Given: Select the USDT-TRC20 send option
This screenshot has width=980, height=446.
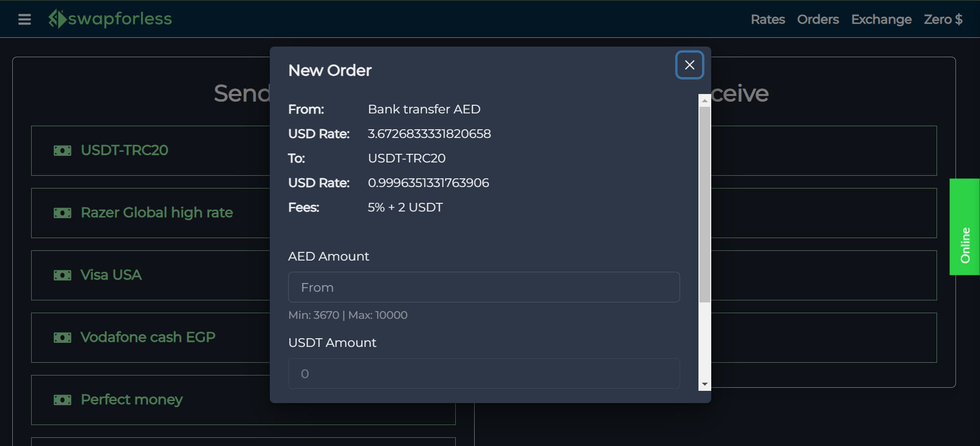Looking at the screenshot, I should 153,151.
